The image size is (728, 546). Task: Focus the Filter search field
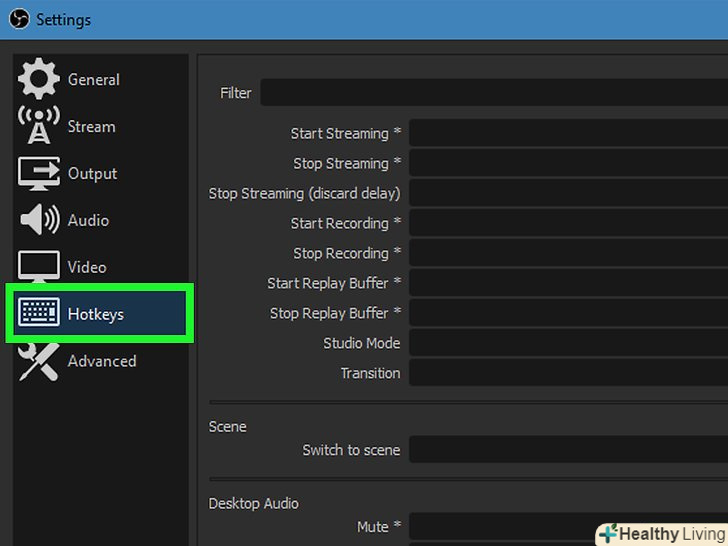(x=494, y=92)
